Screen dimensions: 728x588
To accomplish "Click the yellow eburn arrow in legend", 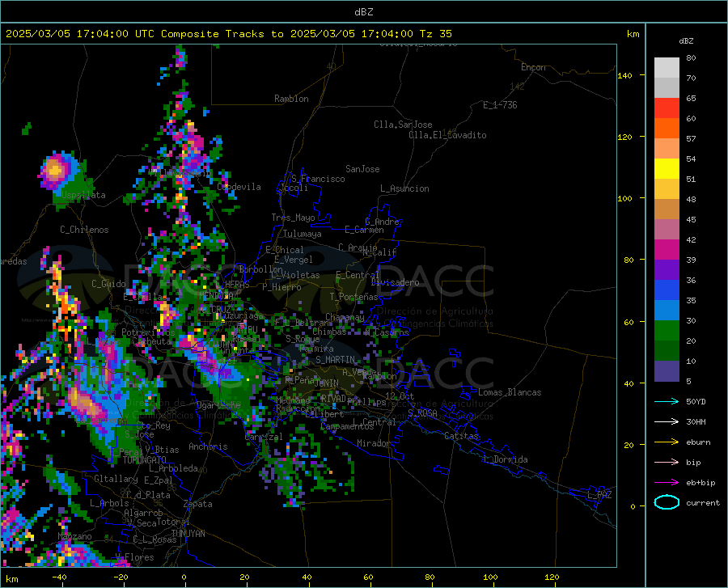I will [x=667, y=442].
